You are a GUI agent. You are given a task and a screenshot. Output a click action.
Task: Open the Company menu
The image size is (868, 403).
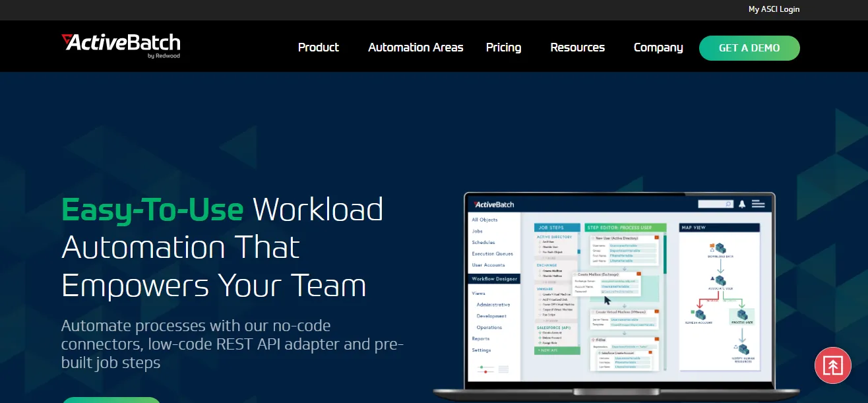pos(658,47)
